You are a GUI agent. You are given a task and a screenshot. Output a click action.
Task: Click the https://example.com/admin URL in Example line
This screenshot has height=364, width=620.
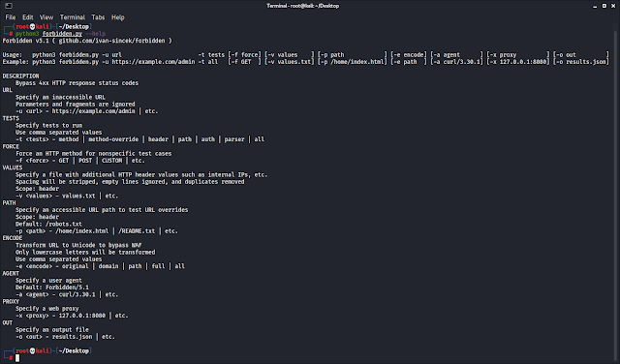pyautogui.click(x=153, y=62)
